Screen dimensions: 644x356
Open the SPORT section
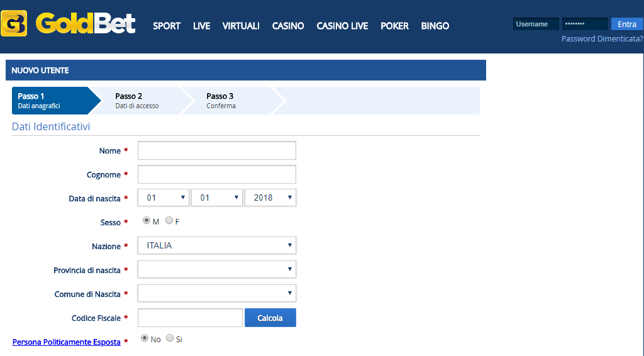(x=167, y=26)
